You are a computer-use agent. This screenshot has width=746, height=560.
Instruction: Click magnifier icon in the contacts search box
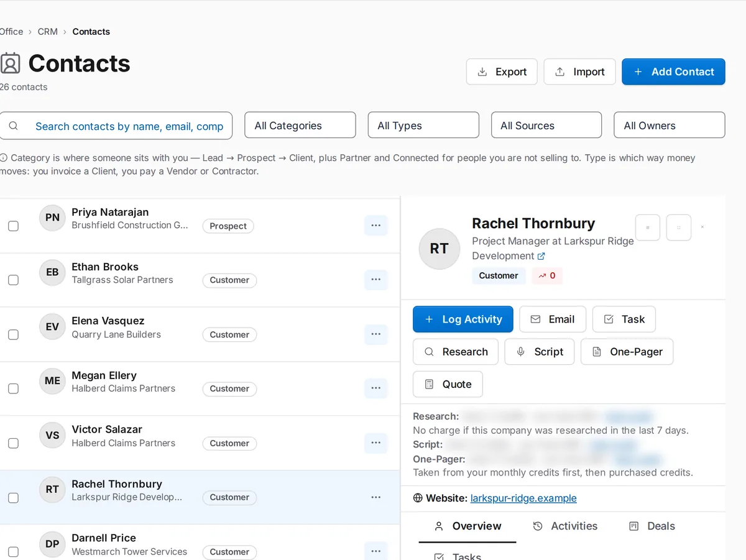[13, 126]
